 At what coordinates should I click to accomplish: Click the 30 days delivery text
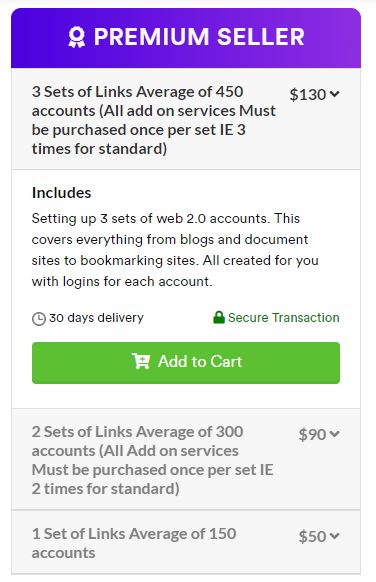[x=96, y=318]
